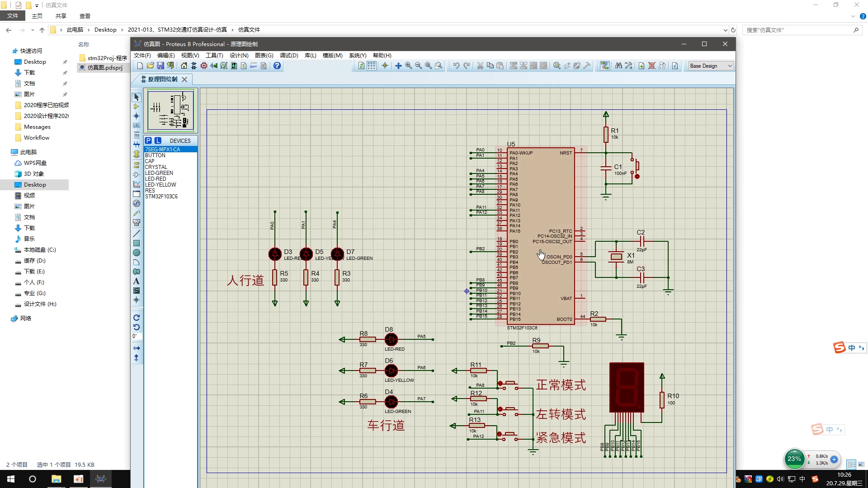Click the Pick Devices P button

pyautogui.click(x=148, y=141)
